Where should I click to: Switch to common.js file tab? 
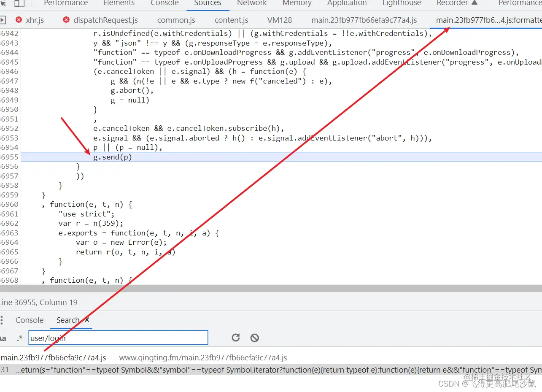176,20
